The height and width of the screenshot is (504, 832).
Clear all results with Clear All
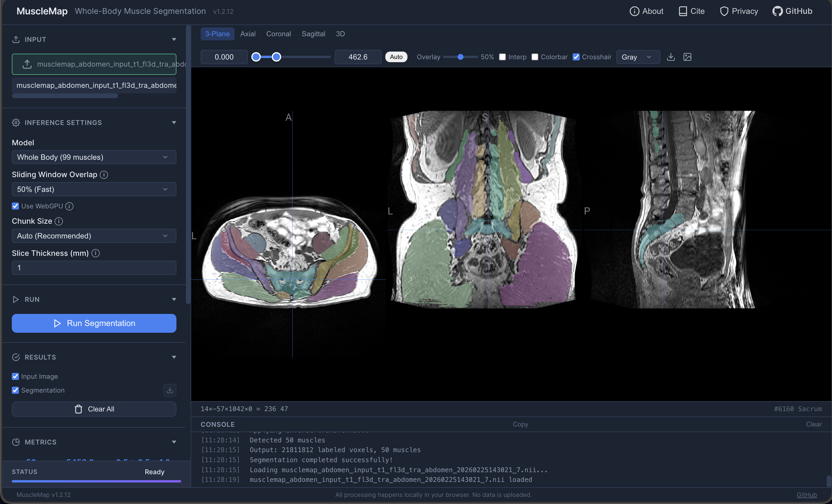click(94, 409)
